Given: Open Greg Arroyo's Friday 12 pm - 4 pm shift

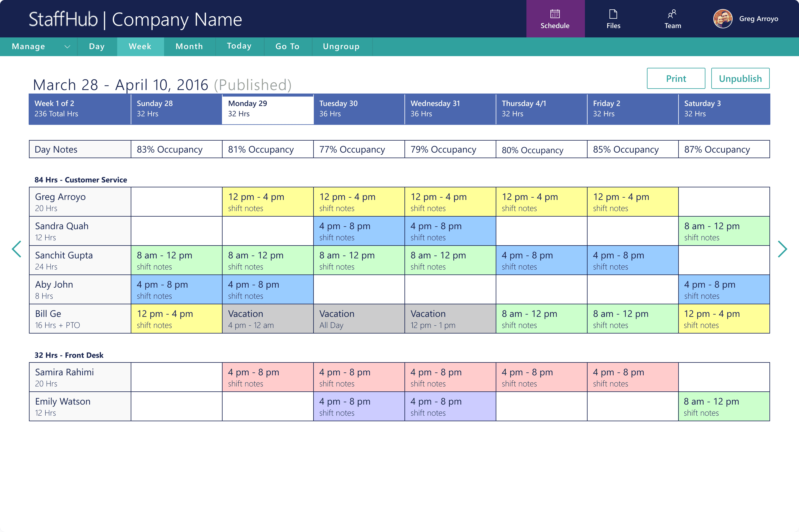Looking at the screenshot, I should [x=633, y=202].
